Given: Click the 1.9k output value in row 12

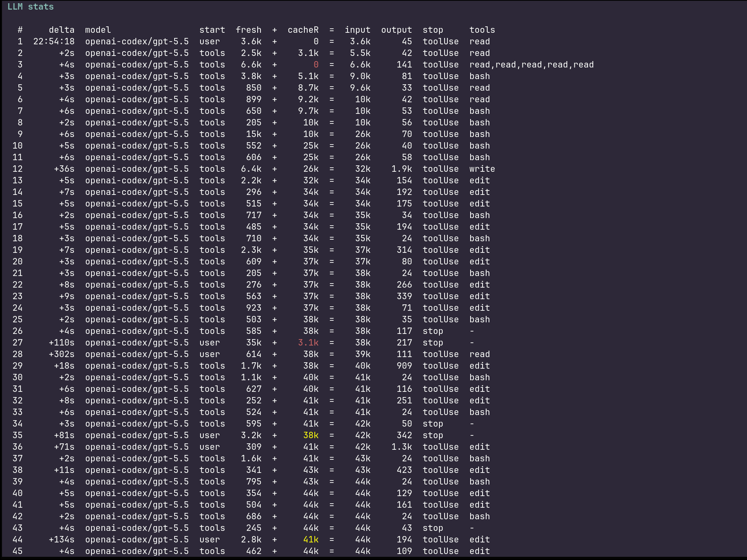Looking at the screenshot, I should [x=401, y=169].
